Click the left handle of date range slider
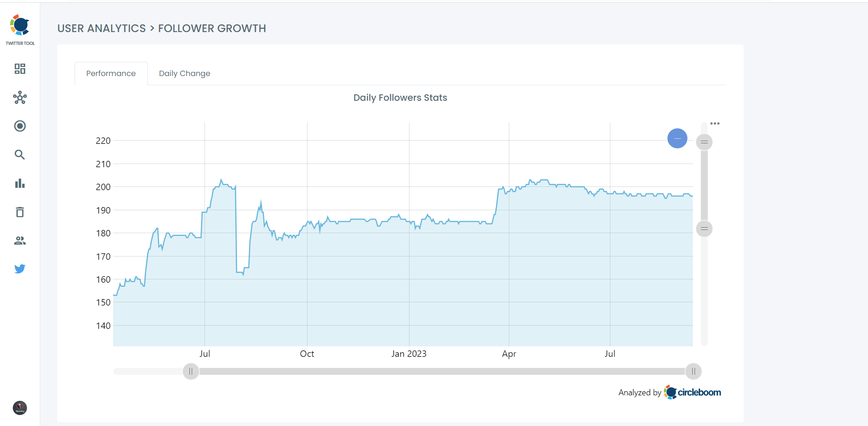This screenshot has width=868, height=426. point(191,371)
